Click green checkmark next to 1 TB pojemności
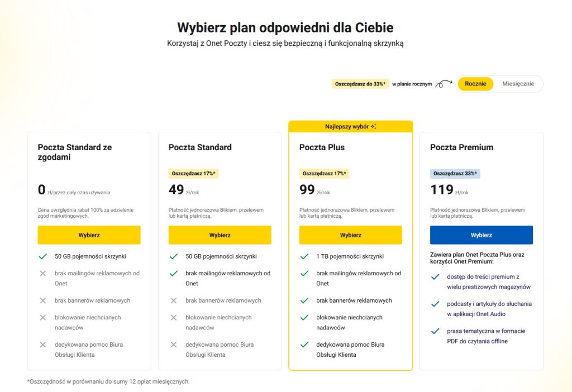This screenshot has height=392, width=572. point(304,256)
